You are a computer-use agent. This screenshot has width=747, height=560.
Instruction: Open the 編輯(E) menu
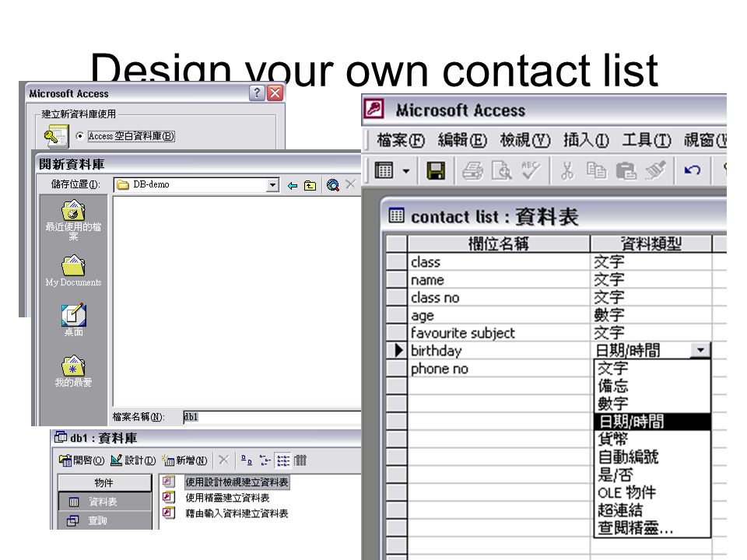tap(462, 141)
